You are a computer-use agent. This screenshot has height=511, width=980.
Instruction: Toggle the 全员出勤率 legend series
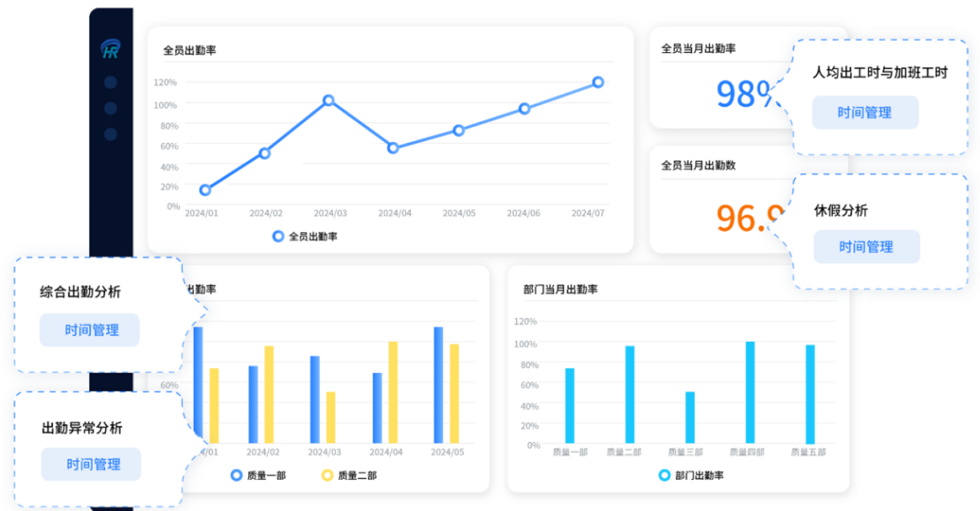(x=305, y=236)
